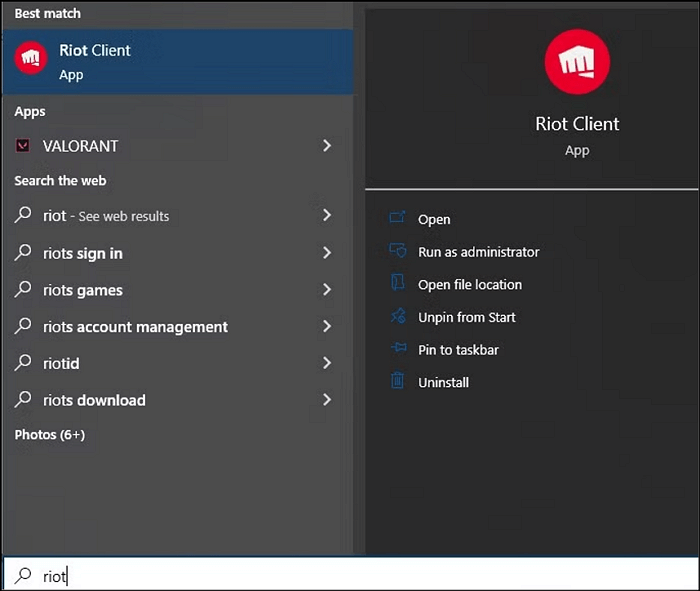Click the Photos (6+) section header
Screen dimensions: 700x591
pyautogui.click(x=50, y=435)
